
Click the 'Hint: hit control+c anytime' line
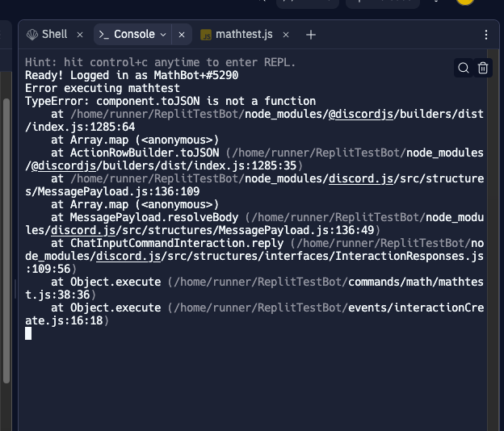[x=160, y=62]
